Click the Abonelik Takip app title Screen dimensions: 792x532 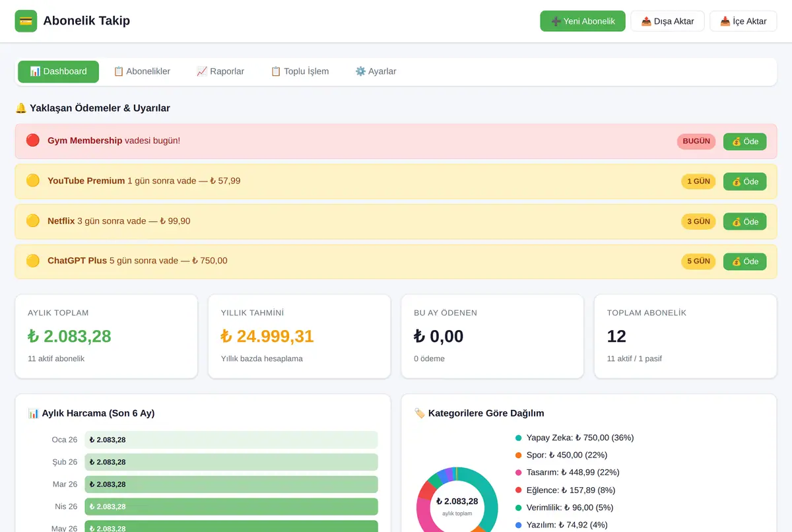pos(86,21)
